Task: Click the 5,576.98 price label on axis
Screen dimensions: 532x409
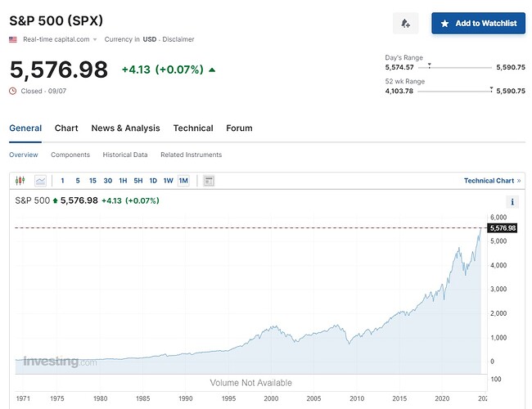Action: tap(503, 228)
